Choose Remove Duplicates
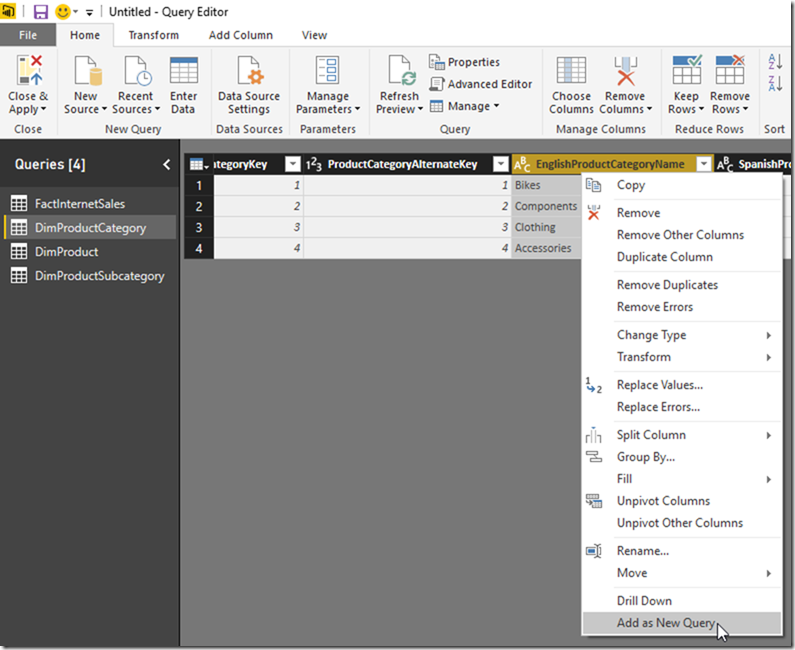 [682, 285]
